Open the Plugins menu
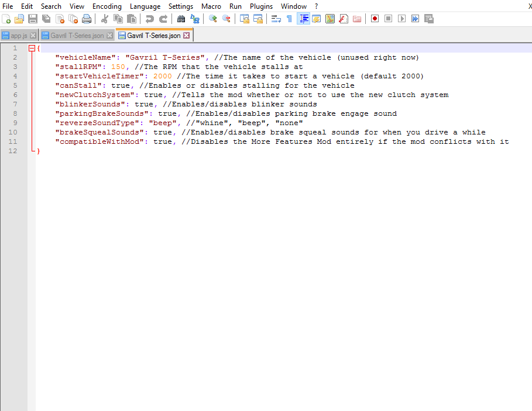532x411 pixels. (261, 6)
